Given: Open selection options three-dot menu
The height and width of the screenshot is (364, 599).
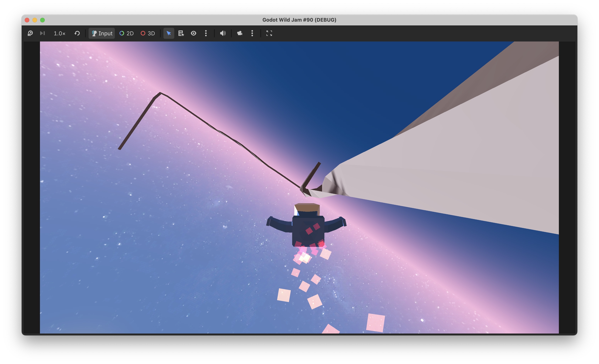Looking at the screenshot, I should (206, 33).
